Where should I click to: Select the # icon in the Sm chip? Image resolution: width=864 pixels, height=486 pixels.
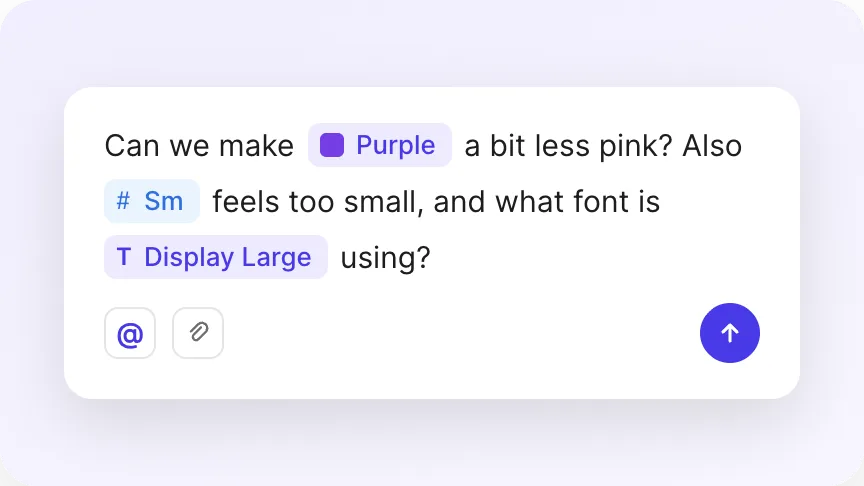tap(123, 201)
